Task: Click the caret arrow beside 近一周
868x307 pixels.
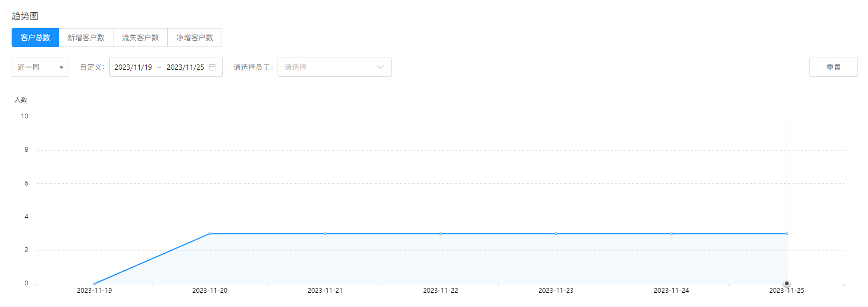Action: point(61,68)
